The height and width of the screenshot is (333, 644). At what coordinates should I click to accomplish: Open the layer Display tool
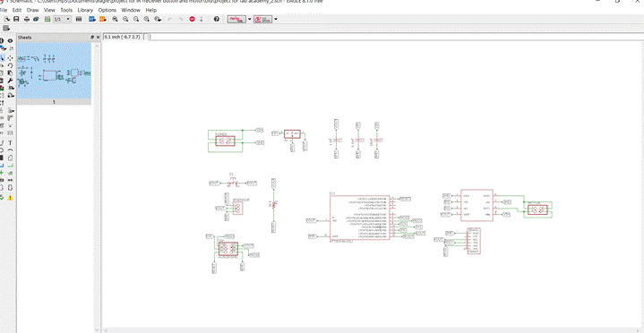tap(2, 48)
